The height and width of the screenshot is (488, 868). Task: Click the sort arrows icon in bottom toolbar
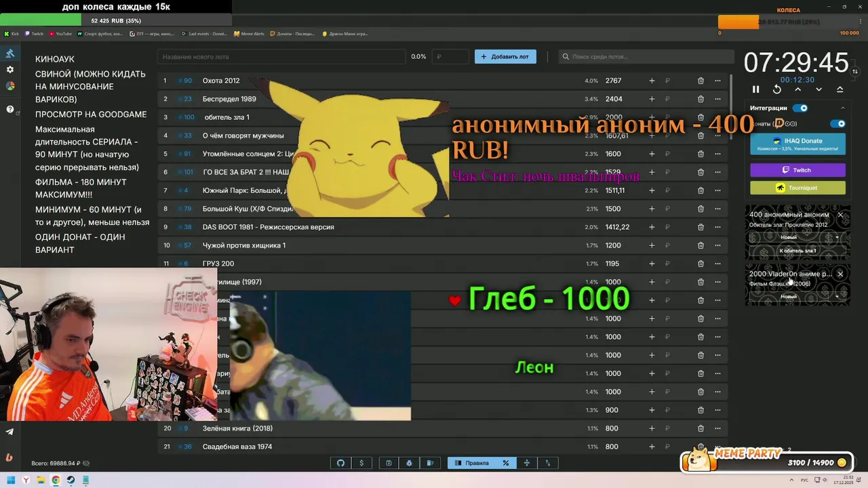pos(548,463)
